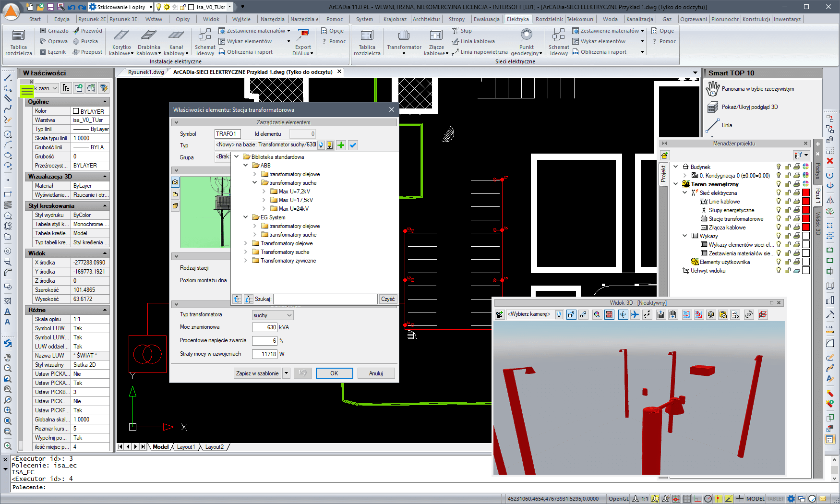Select the Linia kablowa tool

[x=473, y=41]
